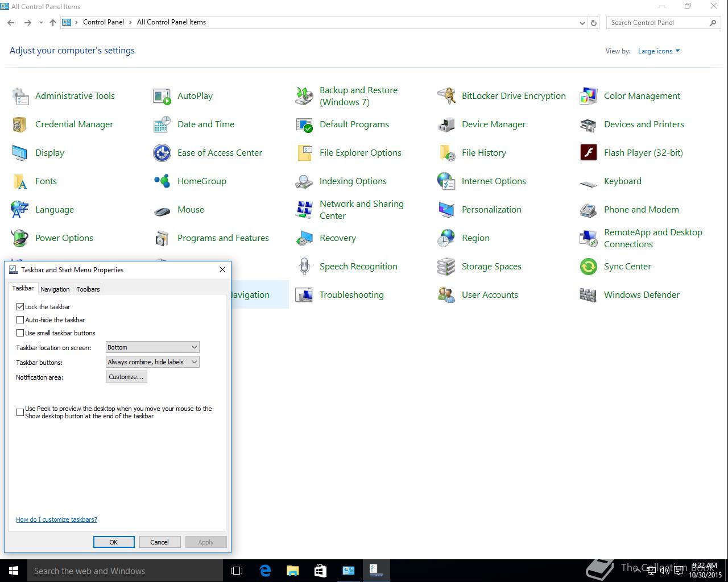This screenshot has width=728, height=582.
Task: Open recent locations dropdown arrow
Action: point(41,23)
